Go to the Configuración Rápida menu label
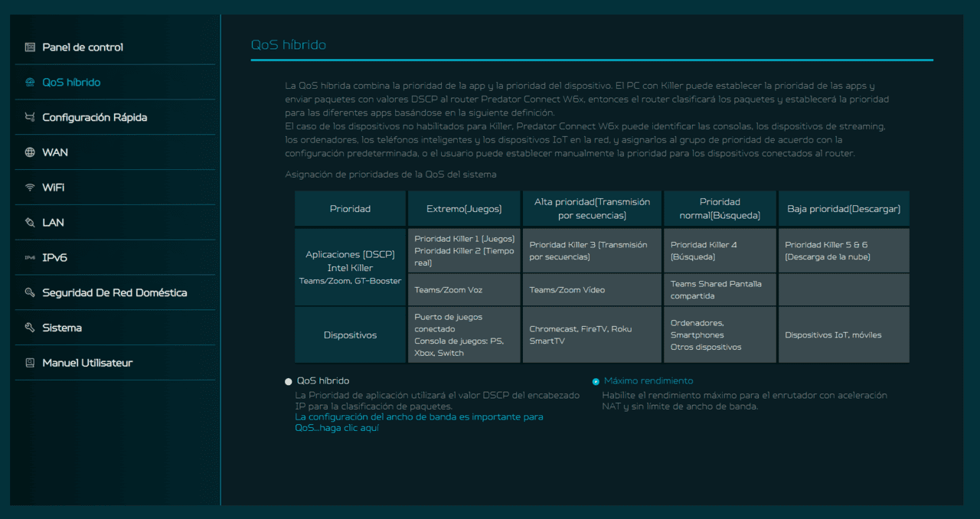The width and height of the screenshot is (980, 519). 94,118
